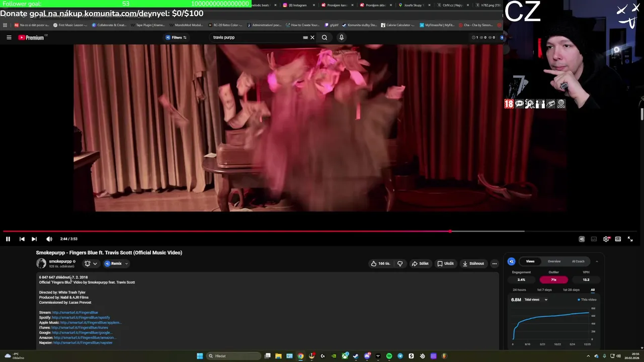Open the Napster smarturl link
The height and width of the screenshot is (362, 644).
tap(83, 342)
